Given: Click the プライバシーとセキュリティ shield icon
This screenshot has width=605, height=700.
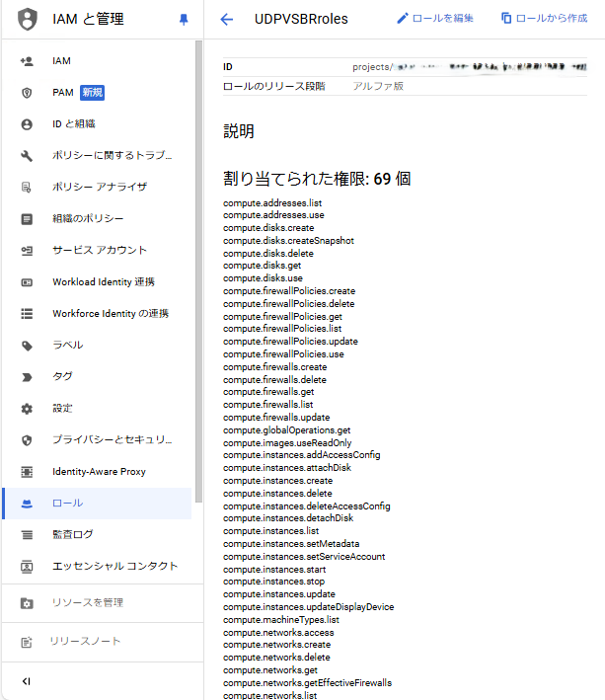Looking at the screenshot, I should [27, 440].
